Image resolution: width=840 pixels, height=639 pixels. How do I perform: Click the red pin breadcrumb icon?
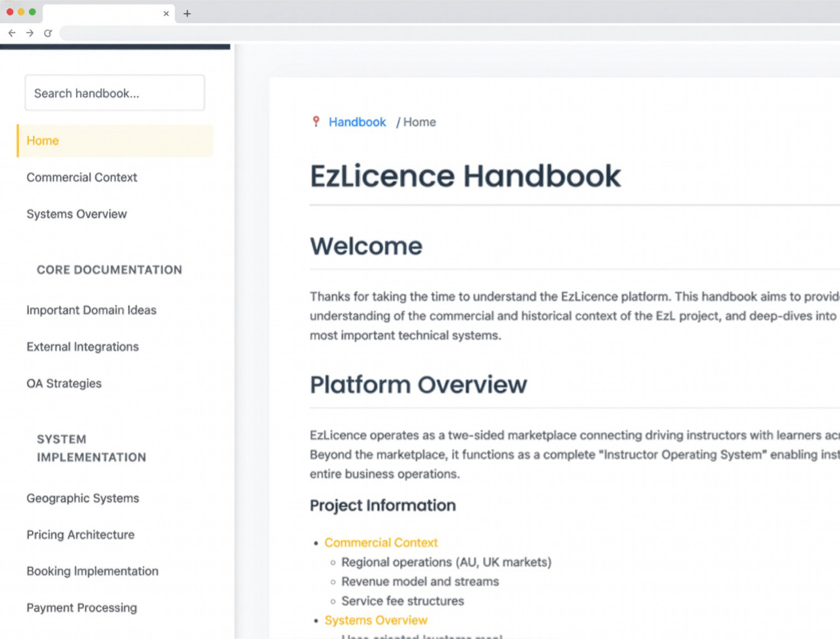point(316,122)
